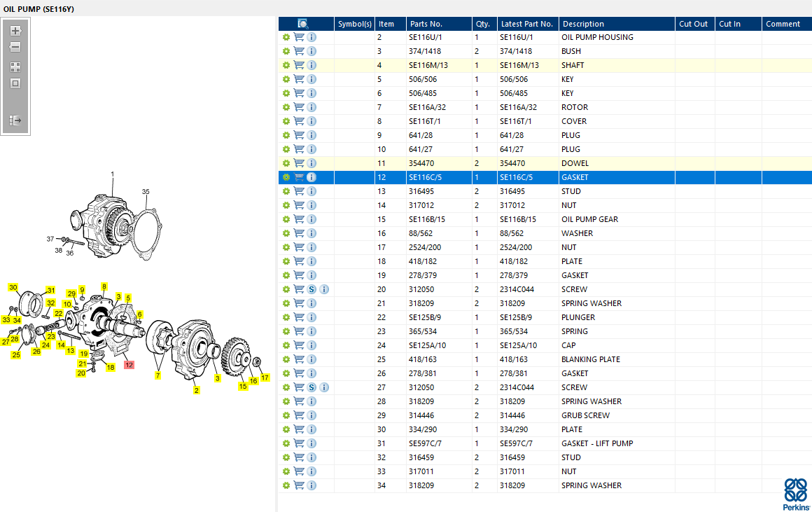Click the Cut In column header

coord(738,24)
